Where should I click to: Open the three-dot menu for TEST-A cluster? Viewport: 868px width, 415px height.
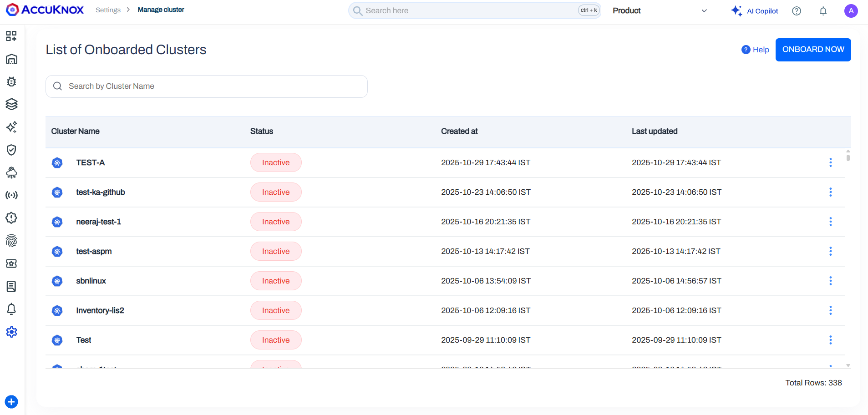click(830, 162)
